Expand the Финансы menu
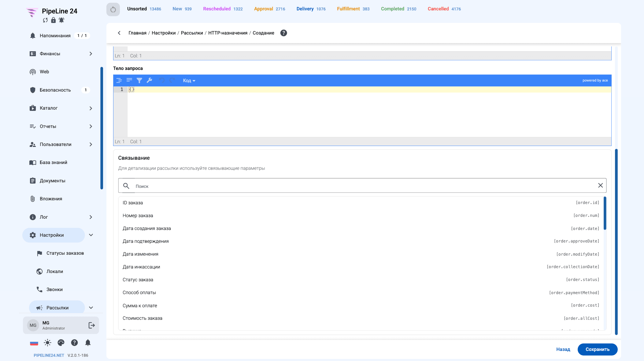Viewport: 644px width, 361px height. pos(91,54)
